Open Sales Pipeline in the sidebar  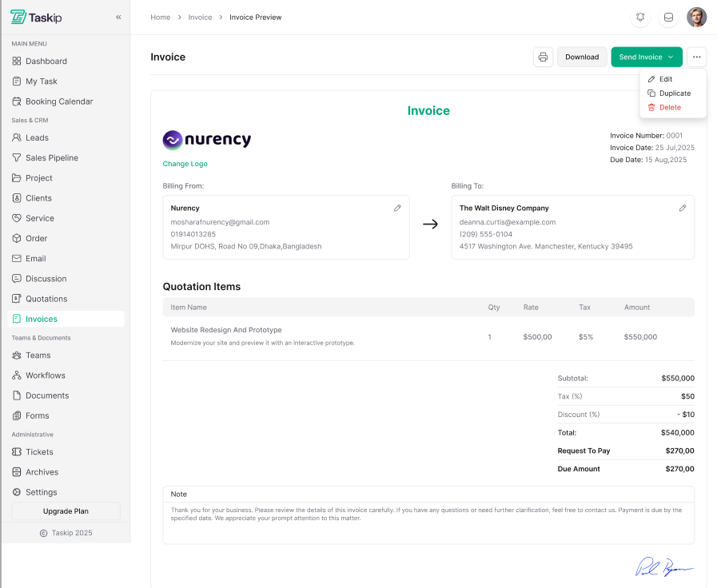click(52, 158)
